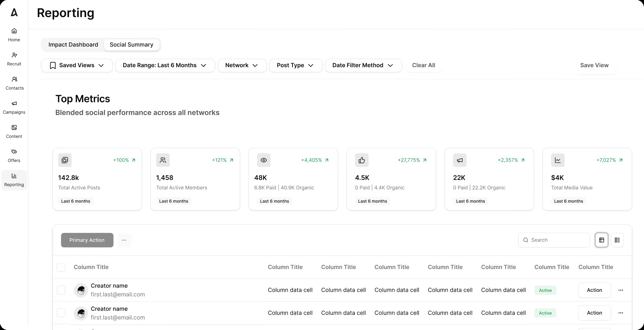644x330 pixels.
Task: Open Contacts from the sidebar
Action: click(x=14, y=83)
